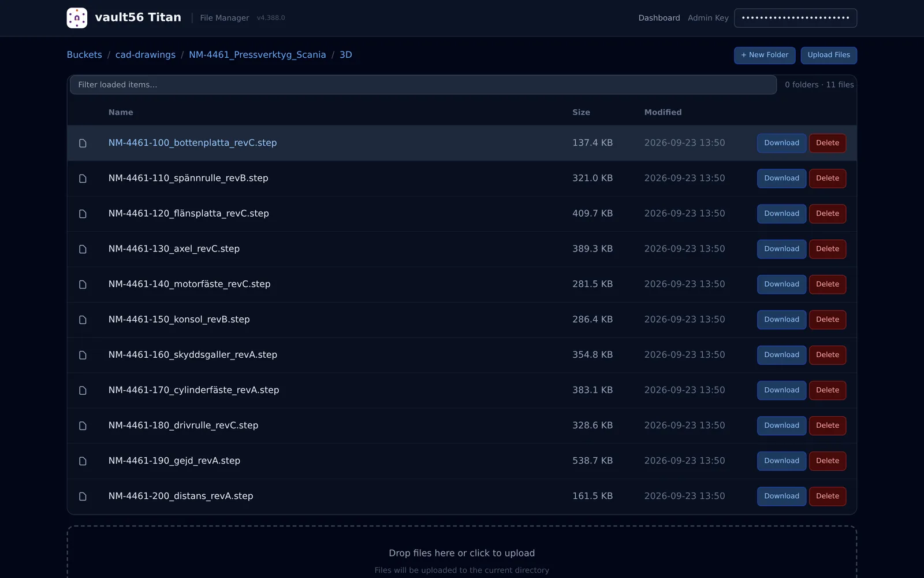This screenshot has height=578, width=924.
Task: Open the Dashboard page
Action: [x=659, y=18]
